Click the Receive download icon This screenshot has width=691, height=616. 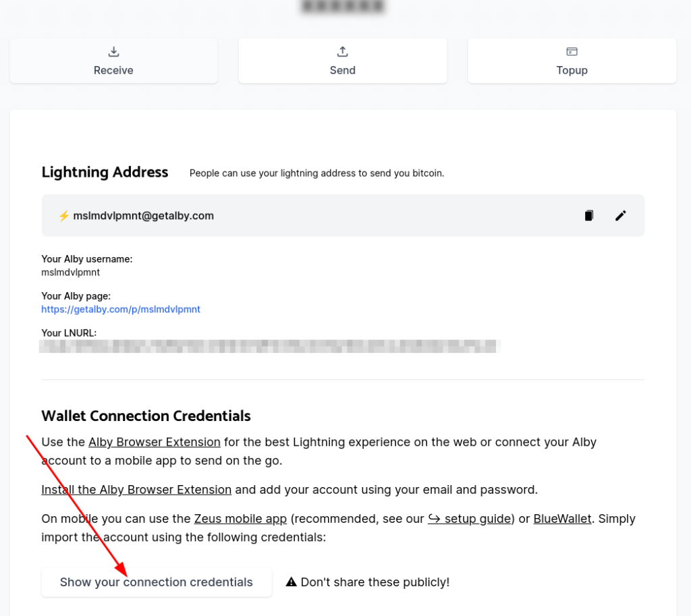click(x=113, y=51)
